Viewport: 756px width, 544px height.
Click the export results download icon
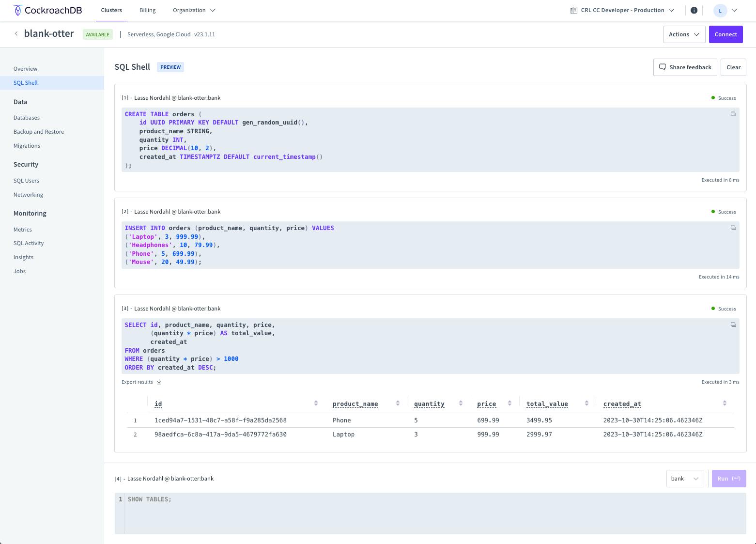159,382
